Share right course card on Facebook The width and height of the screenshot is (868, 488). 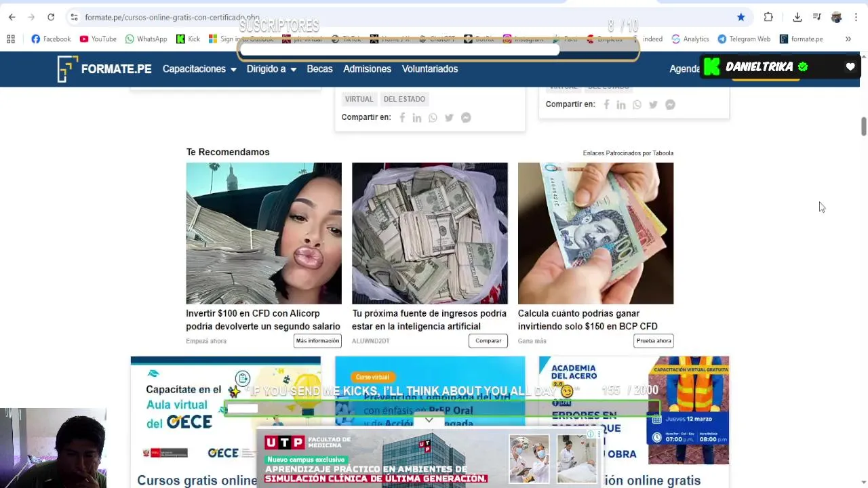[606, 104]
